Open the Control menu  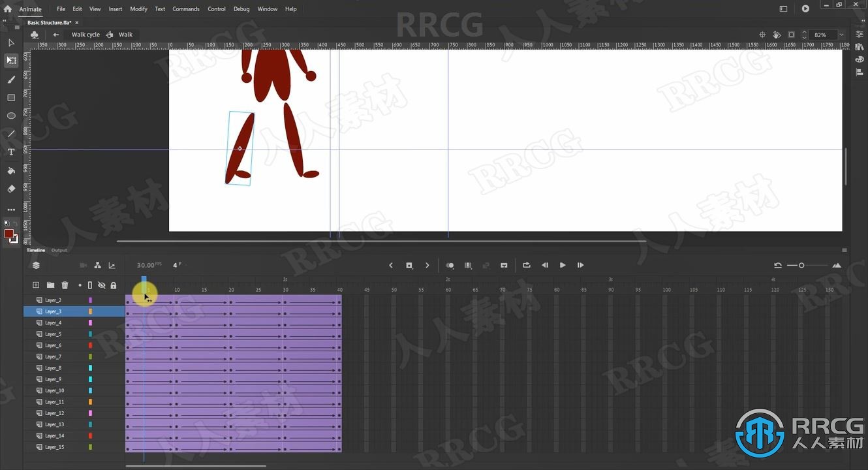[x=217, y=8]
